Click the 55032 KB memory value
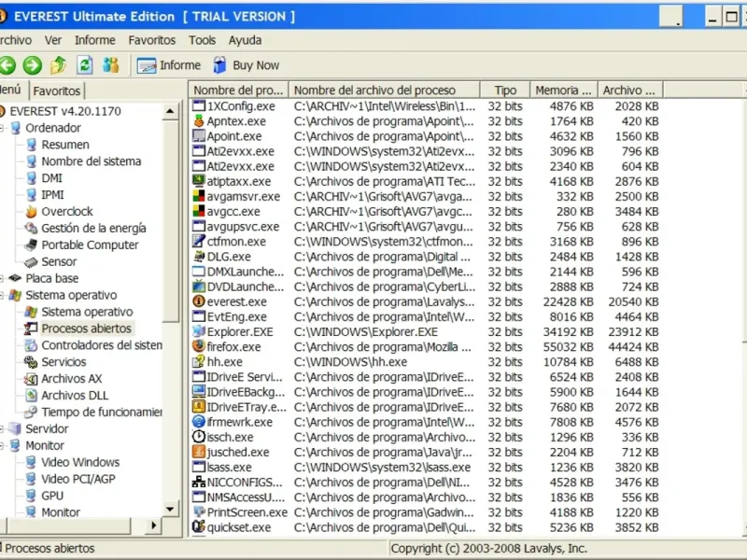This screenshot has width=747, height=560. tap(569, 346)
